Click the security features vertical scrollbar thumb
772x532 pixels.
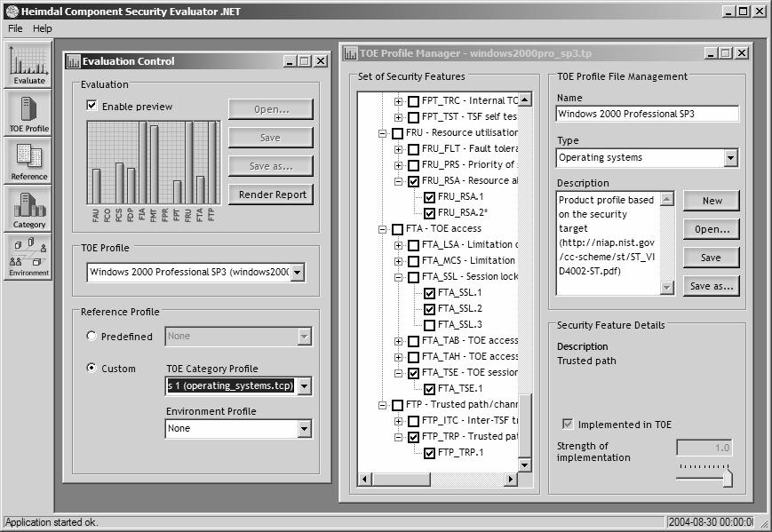point(524,425)
